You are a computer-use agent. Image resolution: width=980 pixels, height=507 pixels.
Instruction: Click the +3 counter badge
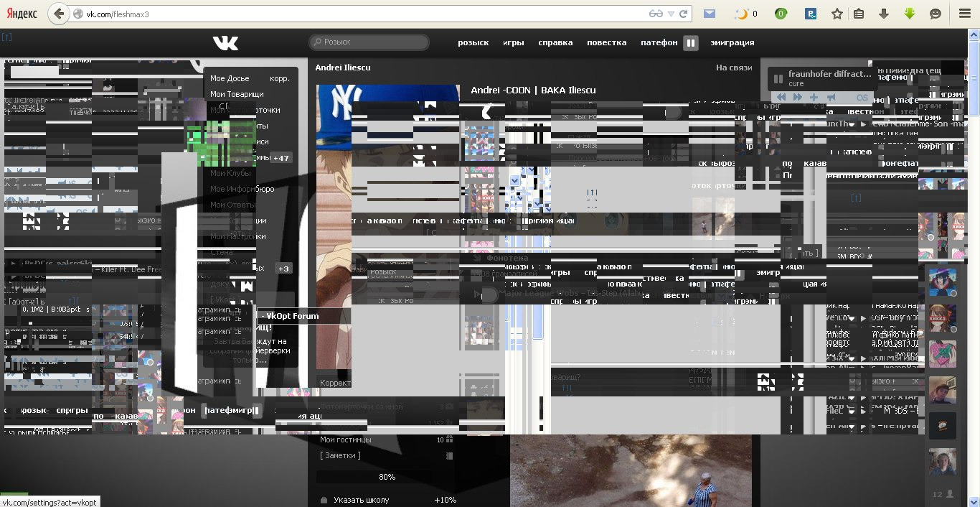[x=284, y=269]
